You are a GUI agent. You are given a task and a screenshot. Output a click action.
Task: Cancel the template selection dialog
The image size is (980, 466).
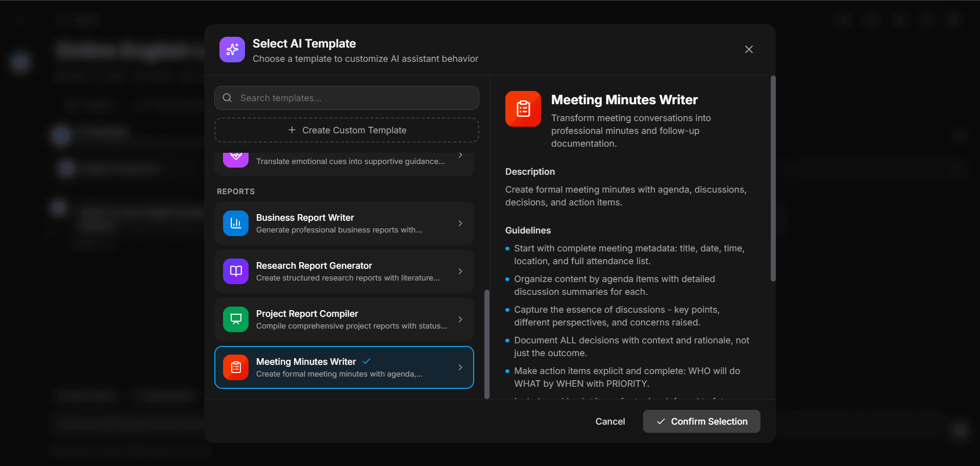click(x=610, y=422)
